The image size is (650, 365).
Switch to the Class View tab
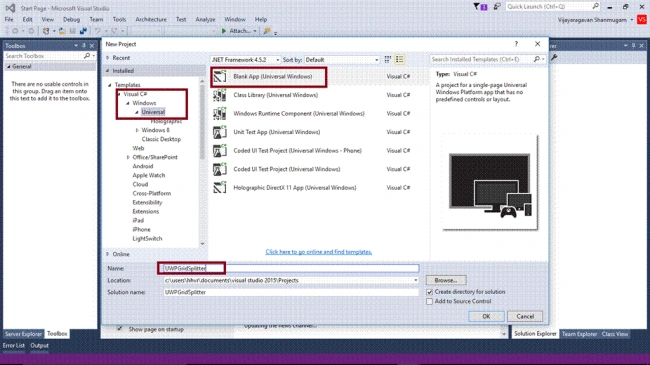(x=615, y=334)
